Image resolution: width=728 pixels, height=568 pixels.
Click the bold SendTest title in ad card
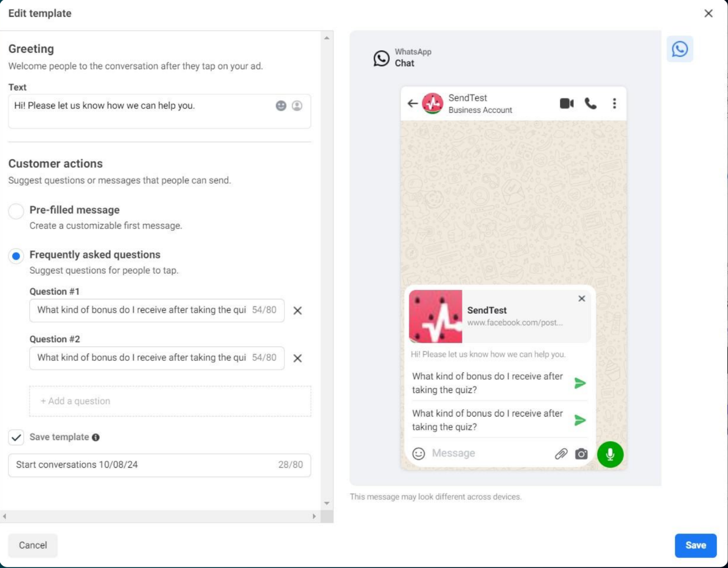(x=487, y=311)
